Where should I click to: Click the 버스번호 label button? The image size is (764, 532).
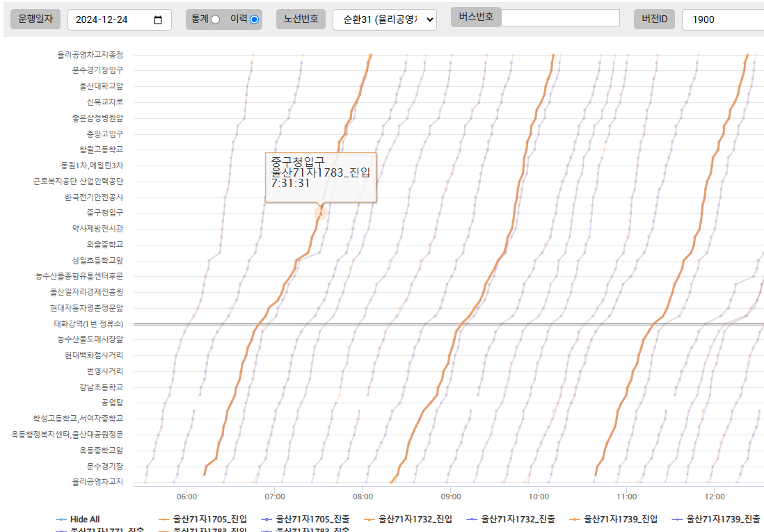pos(476,17)
